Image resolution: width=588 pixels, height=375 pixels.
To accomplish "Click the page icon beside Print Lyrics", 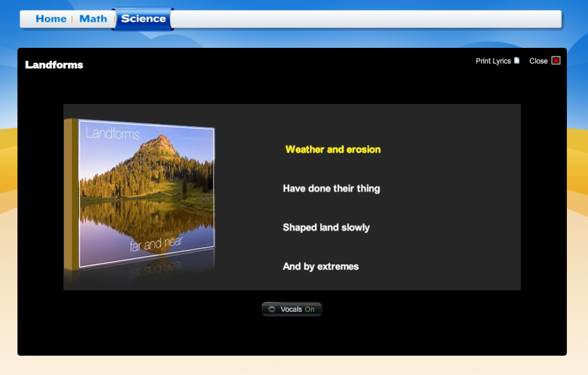I will coord(517,61).
